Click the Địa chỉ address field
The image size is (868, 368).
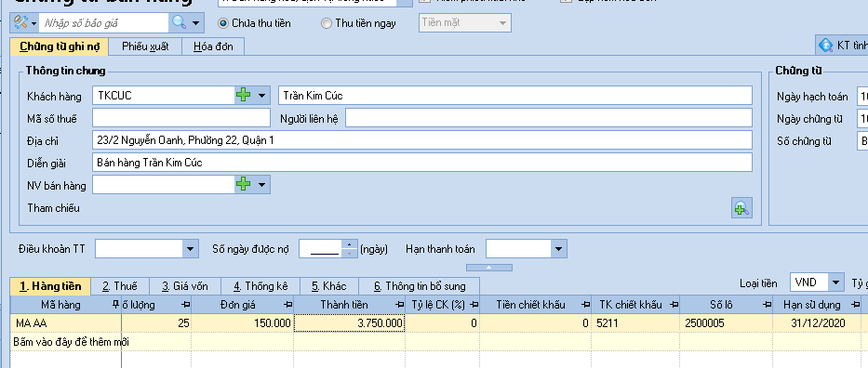421,139
